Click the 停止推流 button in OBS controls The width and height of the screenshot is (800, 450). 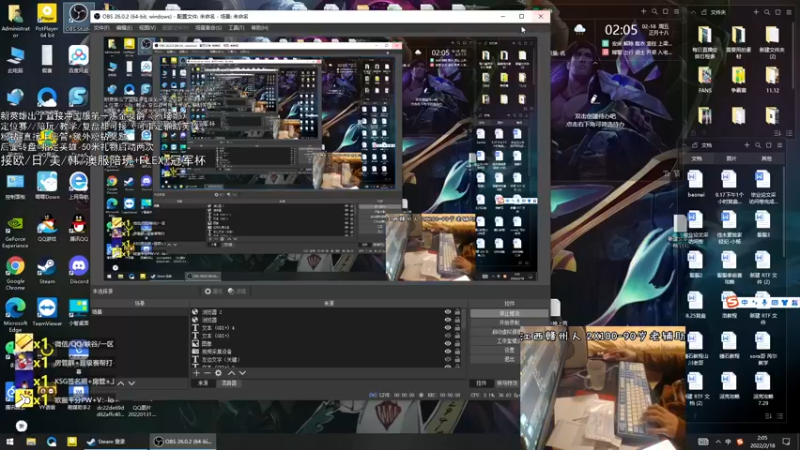pyautogui.click(x=509, y=313)
